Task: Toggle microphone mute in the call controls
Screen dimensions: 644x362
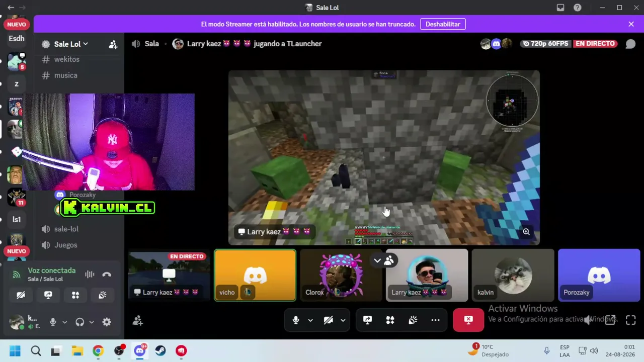Action: [296, 320]
